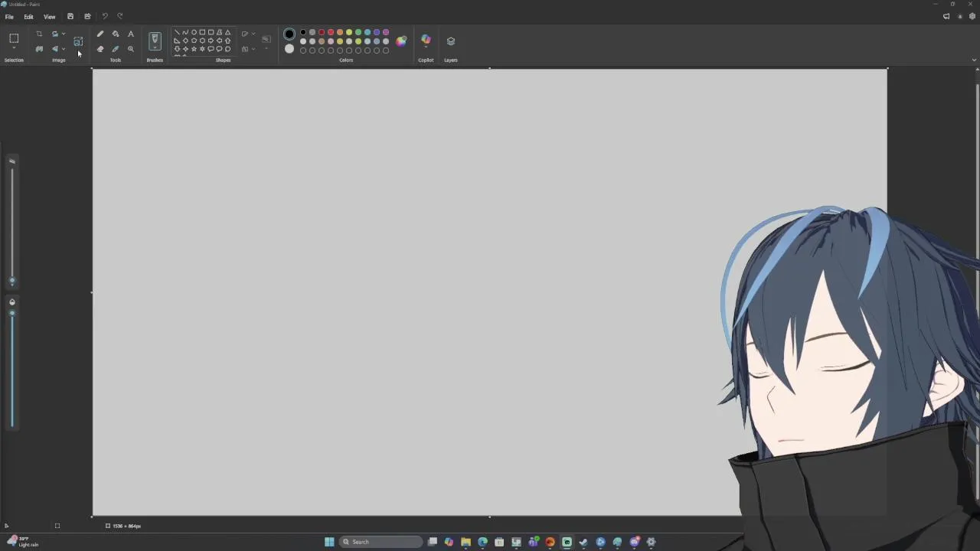Select the Fill bucket tool
This screenshot has width=980, height=551.
116,34
